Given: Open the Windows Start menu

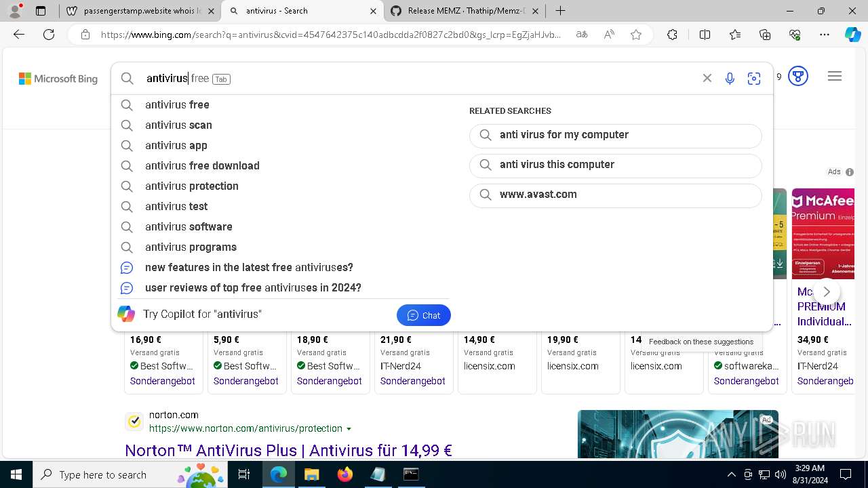Looking at the screenshot, I should point(16,474).
